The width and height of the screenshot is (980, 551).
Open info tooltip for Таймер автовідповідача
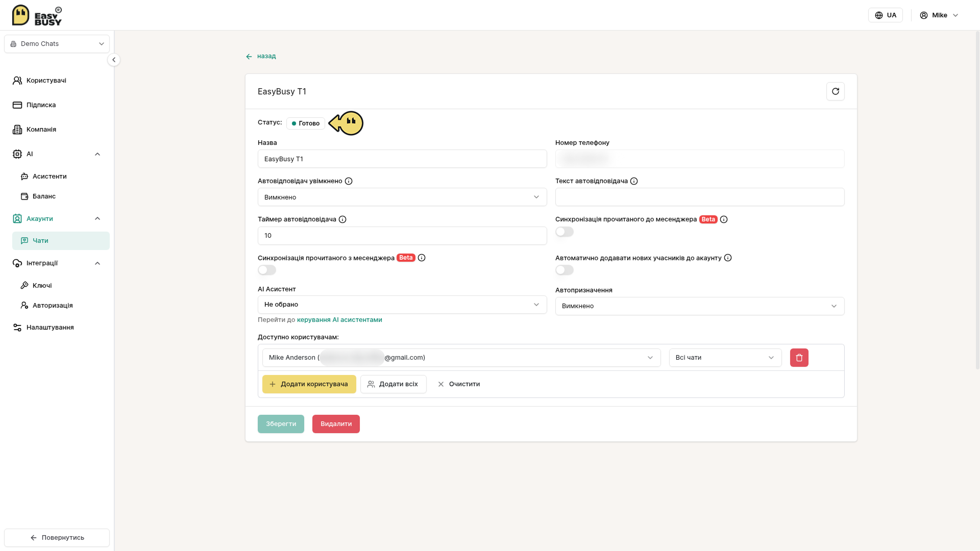(342, 219)
